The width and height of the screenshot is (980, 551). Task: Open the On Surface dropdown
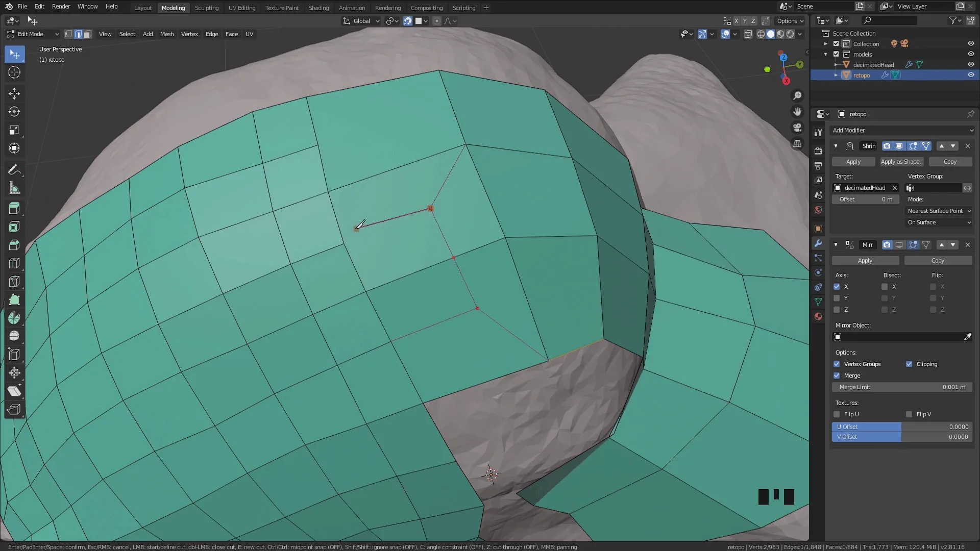[939, 222]
